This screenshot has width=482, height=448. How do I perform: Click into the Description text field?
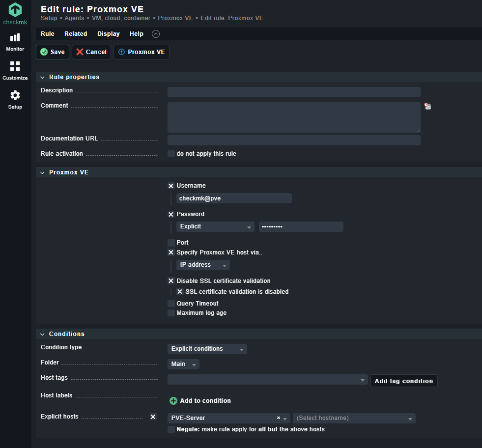[x=294, y=92]
